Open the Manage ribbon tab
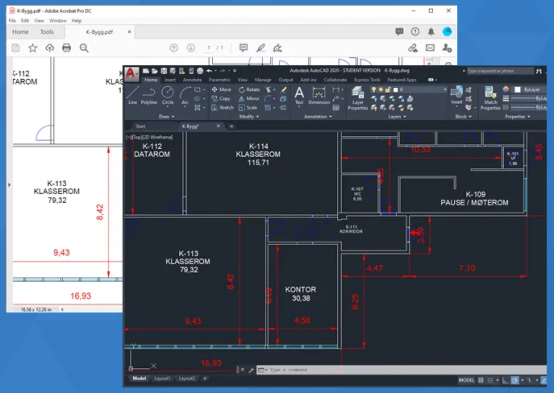554x394 pixels. pos(263,80)
